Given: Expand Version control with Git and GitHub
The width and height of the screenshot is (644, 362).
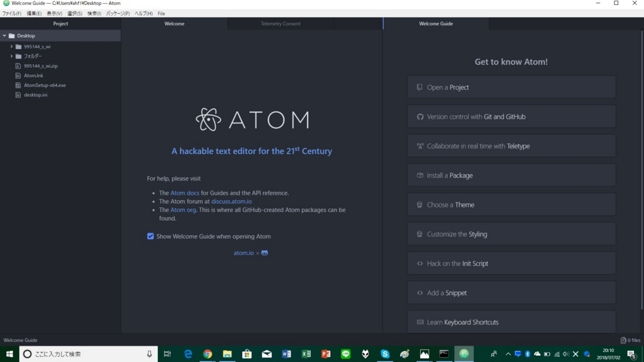Looking at the screenshot, I should 511,116.
